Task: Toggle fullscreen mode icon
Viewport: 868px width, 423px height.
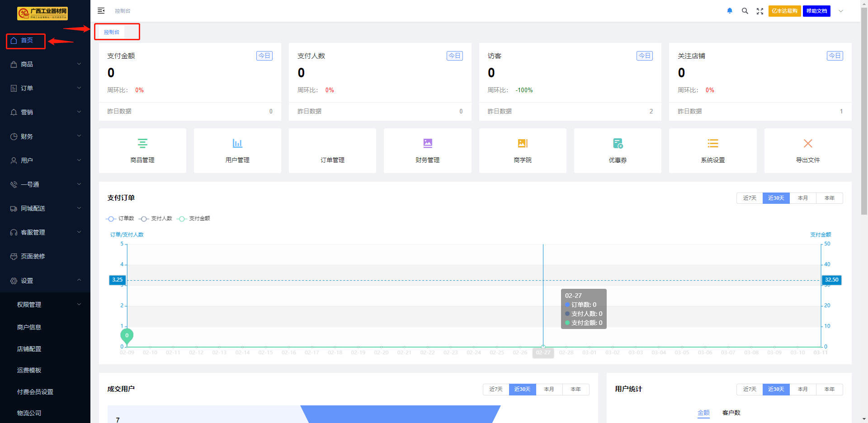Action: click(760, 11)
